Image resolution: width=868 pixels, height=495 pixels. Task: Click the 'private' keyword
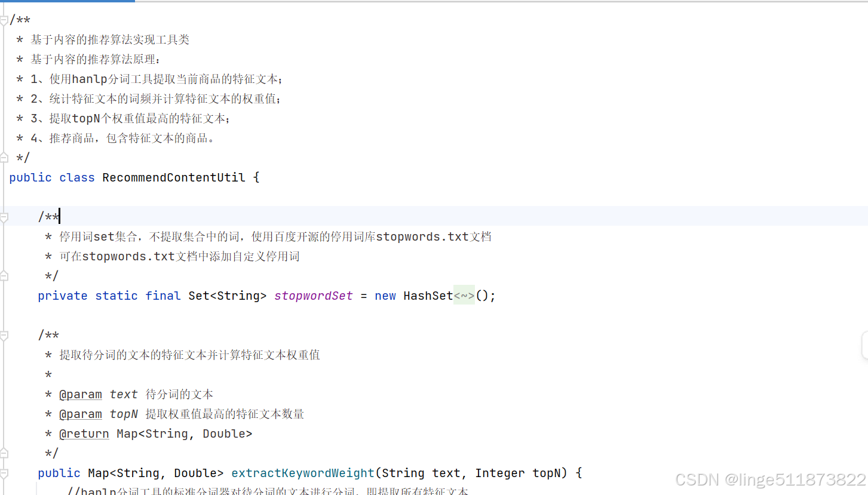pos(63,296)
